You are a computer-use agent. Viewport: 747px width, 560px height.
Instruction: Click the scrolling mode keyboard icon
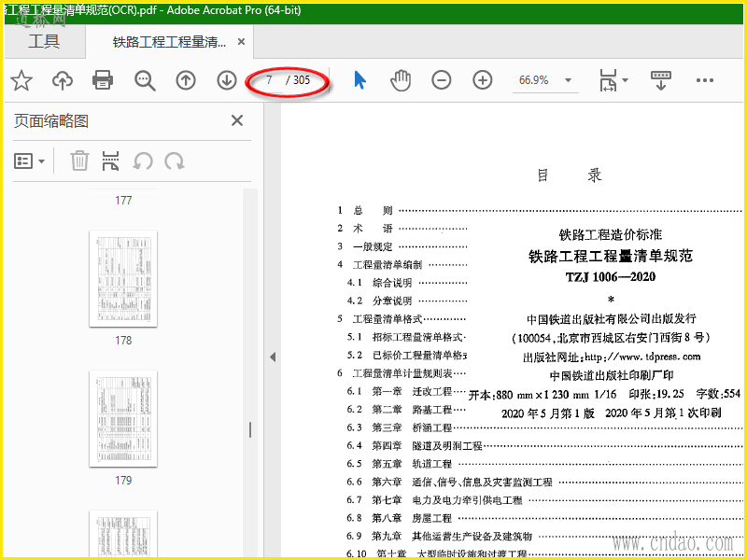(661, 80)
